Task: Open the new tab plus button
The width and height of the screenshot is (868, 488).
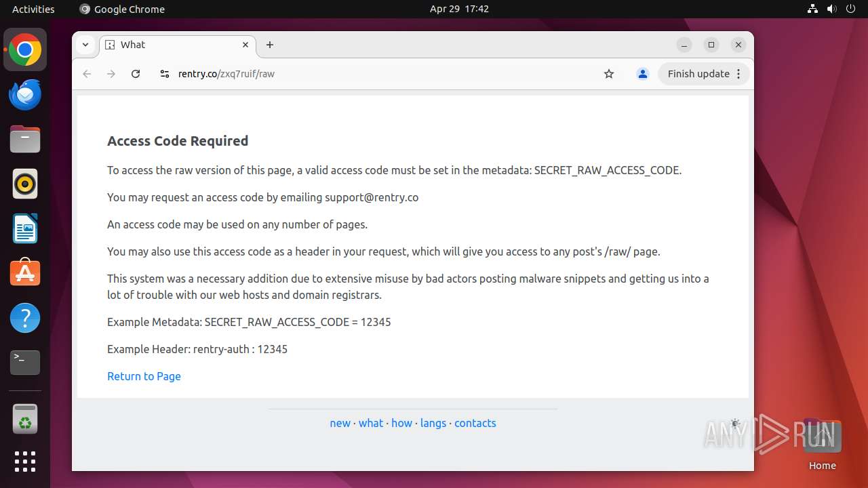Action: coord(270,45)
